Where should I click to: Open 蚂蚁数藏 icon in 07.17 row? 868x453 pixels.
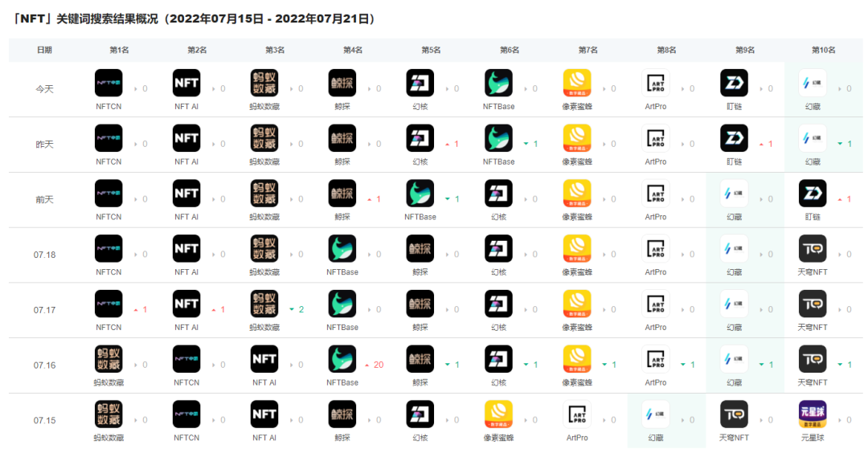pos(264,304)
